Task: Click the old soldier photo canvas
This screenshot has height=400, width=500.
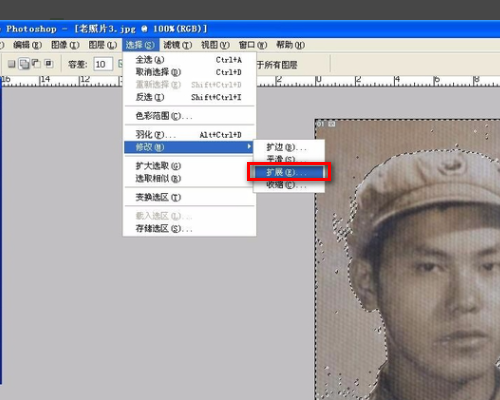Action: (x=407, y=259)
